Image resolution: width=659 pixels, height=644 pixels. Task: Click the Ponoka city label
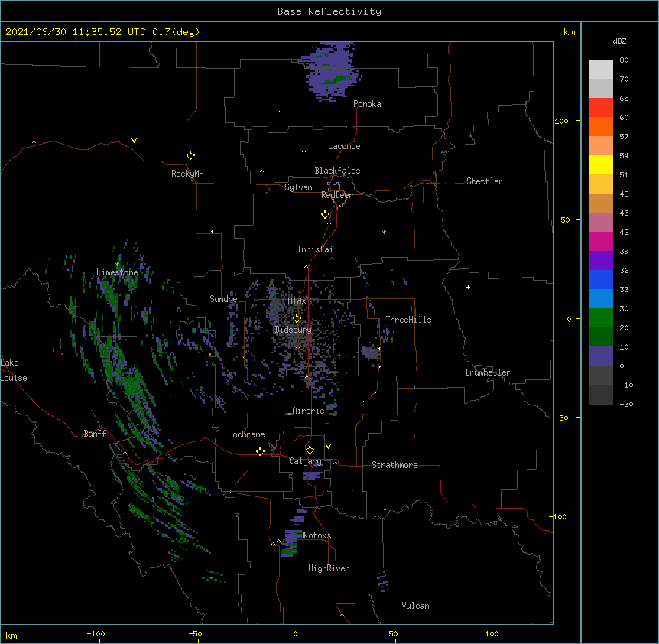coord(367,104)
